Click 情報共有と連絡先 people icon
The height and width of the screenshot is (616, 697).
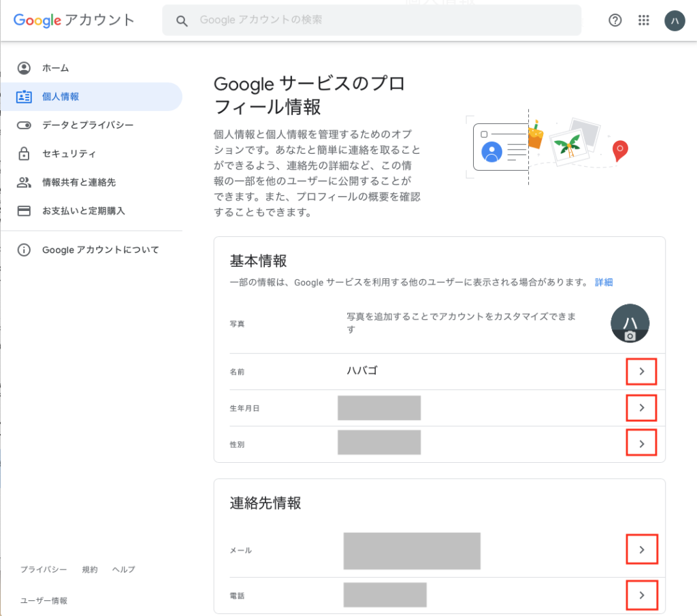[x=24, y=182]
